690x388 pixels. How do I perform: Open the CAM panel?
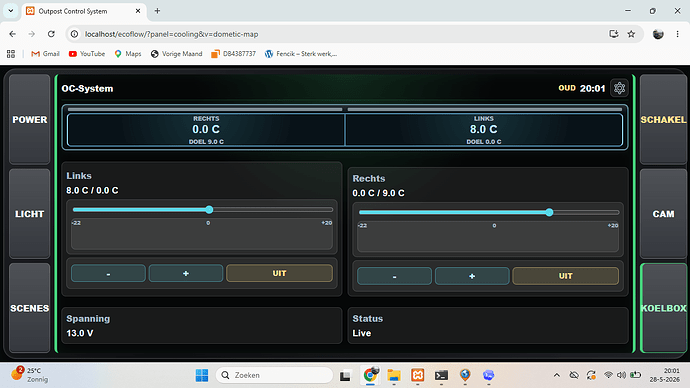tap(663, 214)
